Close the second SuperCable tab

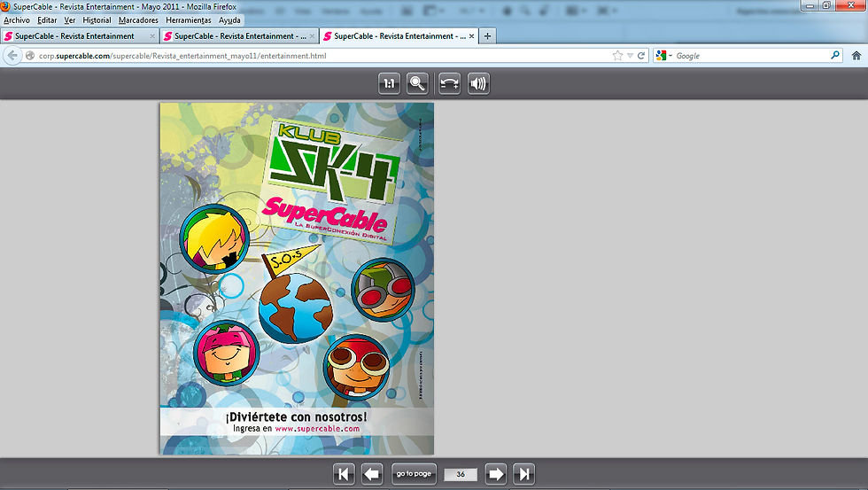point(312,36)
